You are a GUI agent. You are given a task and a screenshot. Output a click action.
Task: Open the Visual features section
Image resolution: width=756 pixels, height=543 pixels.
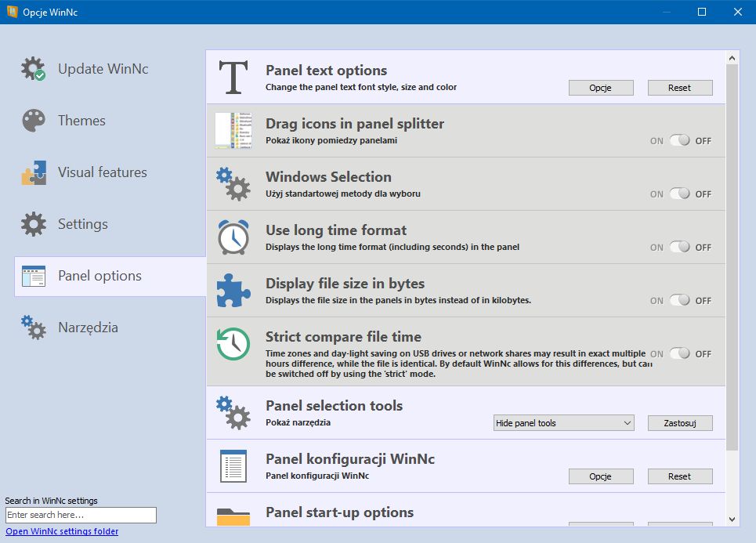tap(111, 172)
